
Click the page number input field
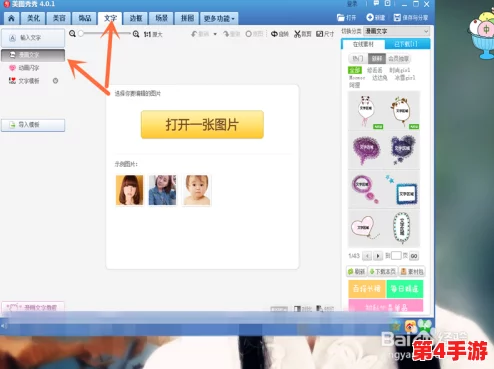(396, 256)
